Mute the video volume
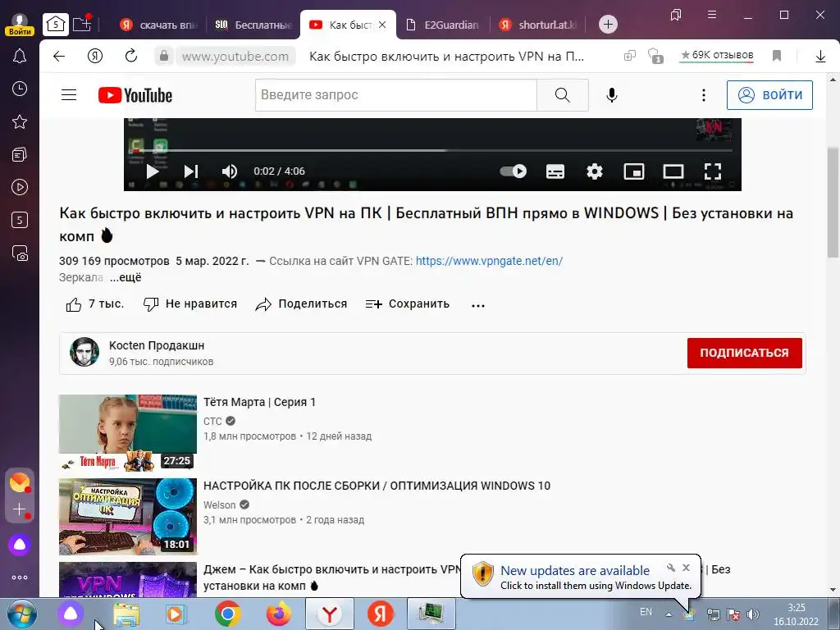Image resolution: width=840 pixels, height=630 pixels. [x=230, y=171]
